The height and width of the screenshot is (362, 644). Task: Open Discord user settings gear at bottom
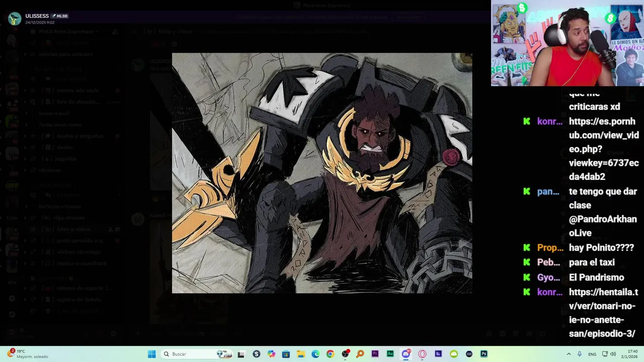113,333
